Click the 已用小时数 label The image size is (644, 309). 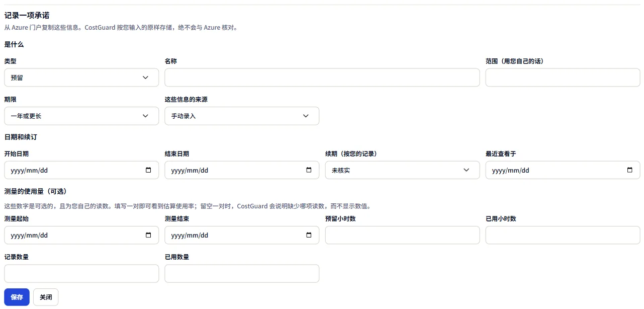click(501, 218)
